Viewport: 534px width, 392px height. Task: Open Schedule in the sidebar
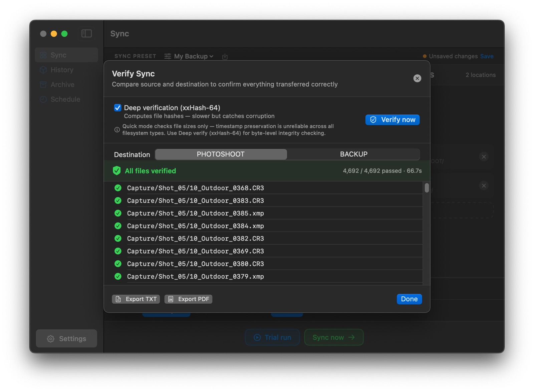66,99
